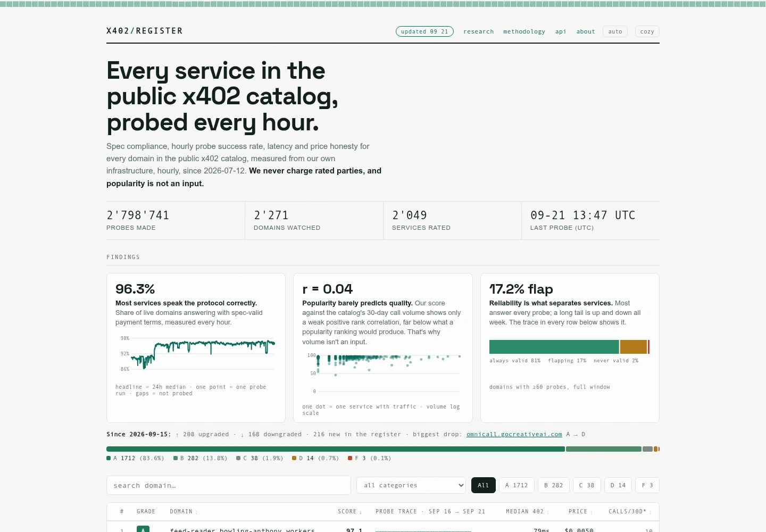Toggle the cozy density button
The width and height of the screenshot is (766, 532).
(x=647, y=31)
